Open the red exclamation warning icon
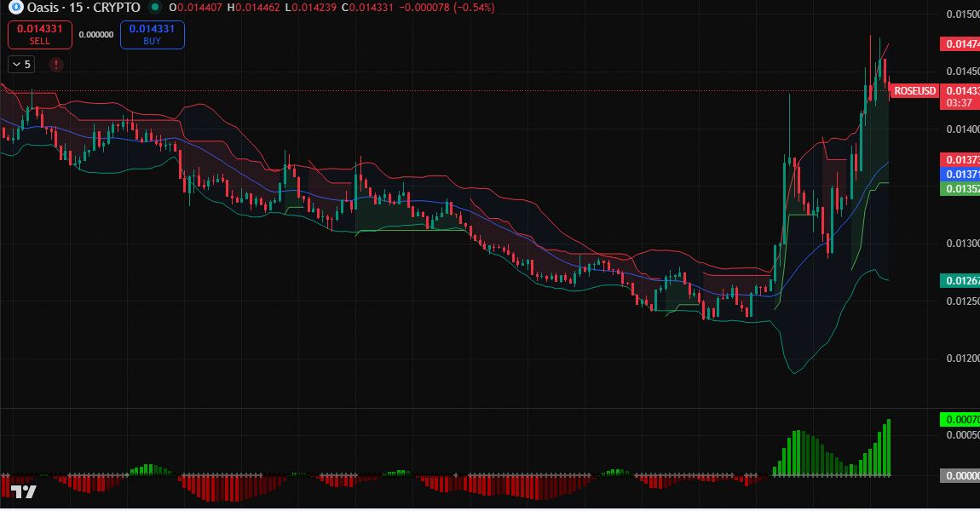The image size is (980, 511). [55, 64]
